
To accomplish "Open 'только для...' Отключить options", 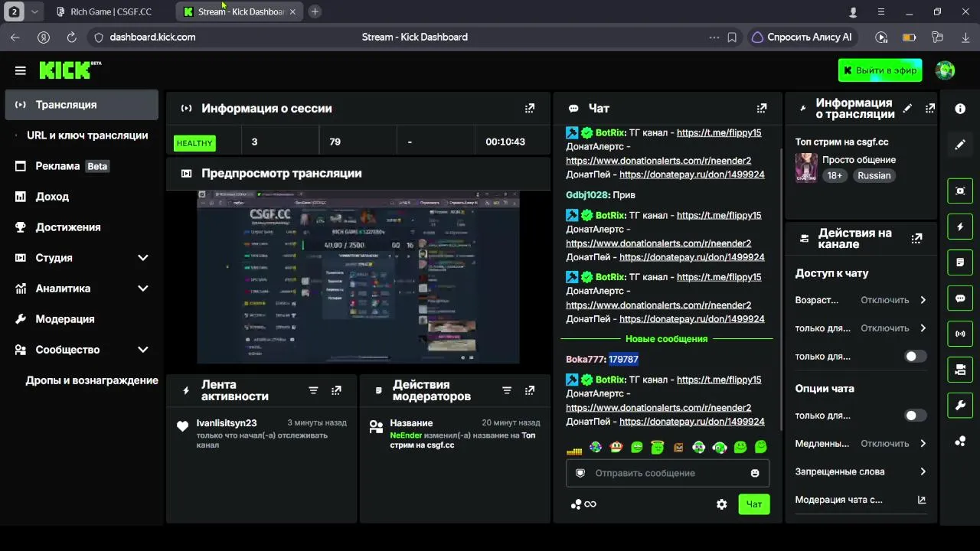I will point(861,328).
